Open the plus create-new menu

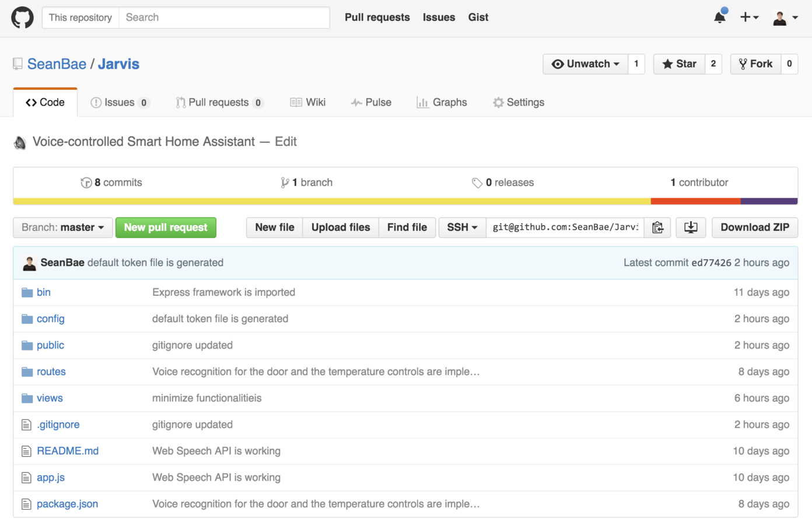click(x=749, y=17)
